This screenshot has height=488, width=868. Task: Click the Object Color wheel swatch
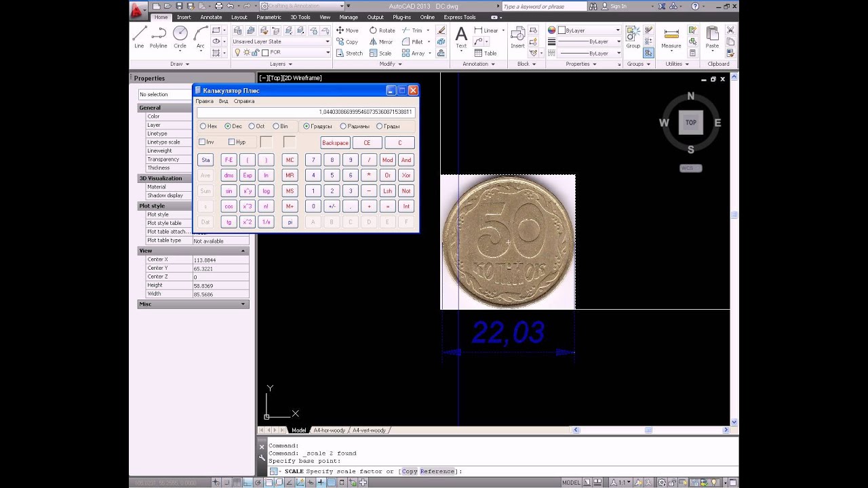click(x=552, y=30)
